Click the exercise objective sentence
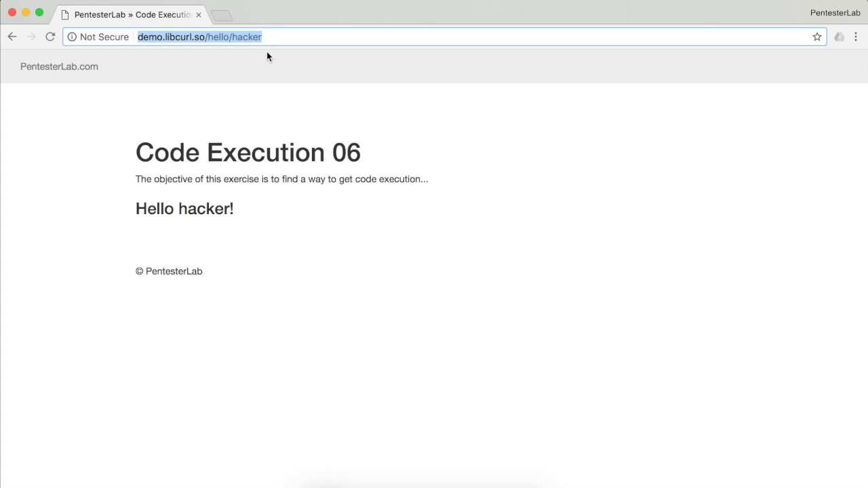 [281, 179]
